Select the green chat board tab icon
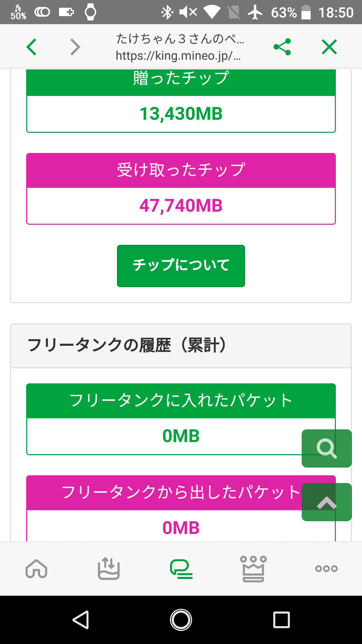362x644 pixels. coord(181,569)
